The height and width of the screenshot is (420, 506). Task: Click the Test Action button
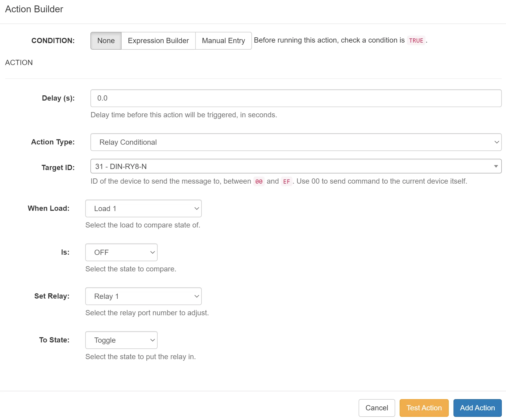(x=424, y=408)
